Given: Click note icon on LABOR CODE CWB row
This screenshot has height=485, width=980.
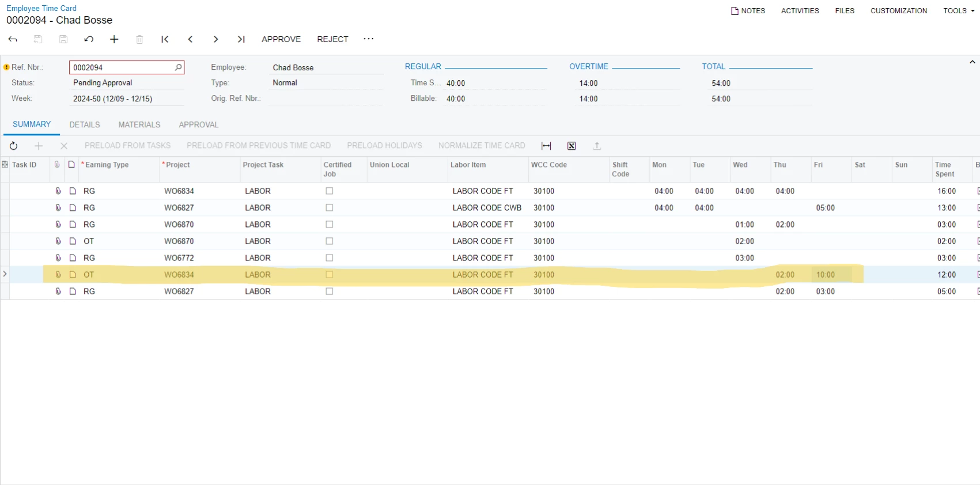Looking at the screenshot, I should coord(73,207).
